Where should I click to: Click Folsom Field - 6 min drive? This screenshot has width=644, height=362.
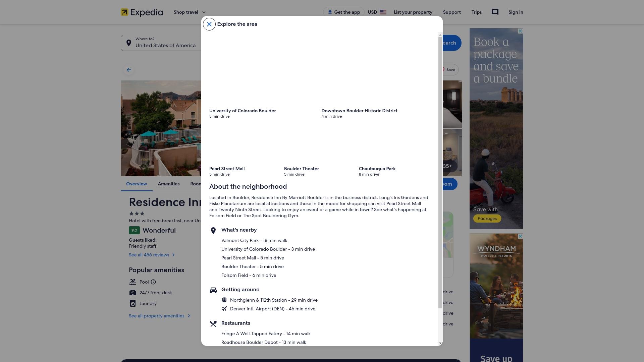click(249, 275)
